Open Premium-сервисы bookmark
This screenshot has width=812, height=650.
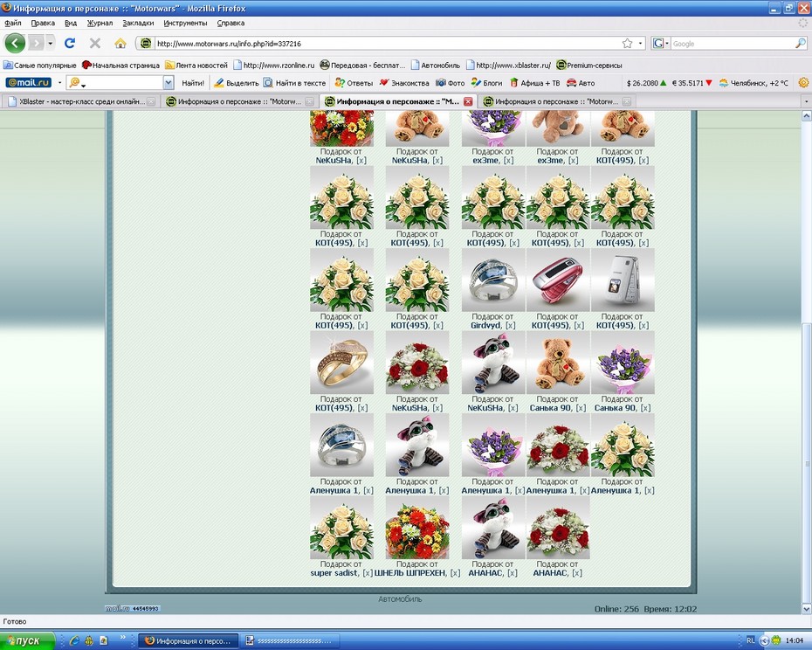tap(588, 66)
